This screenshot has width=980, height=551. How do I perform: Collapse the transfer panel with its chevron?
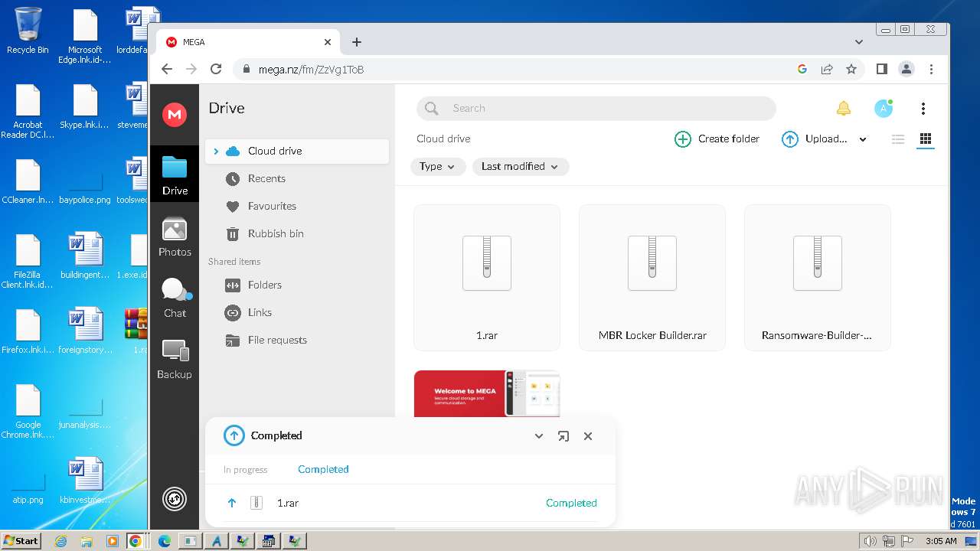click(539, 436)
